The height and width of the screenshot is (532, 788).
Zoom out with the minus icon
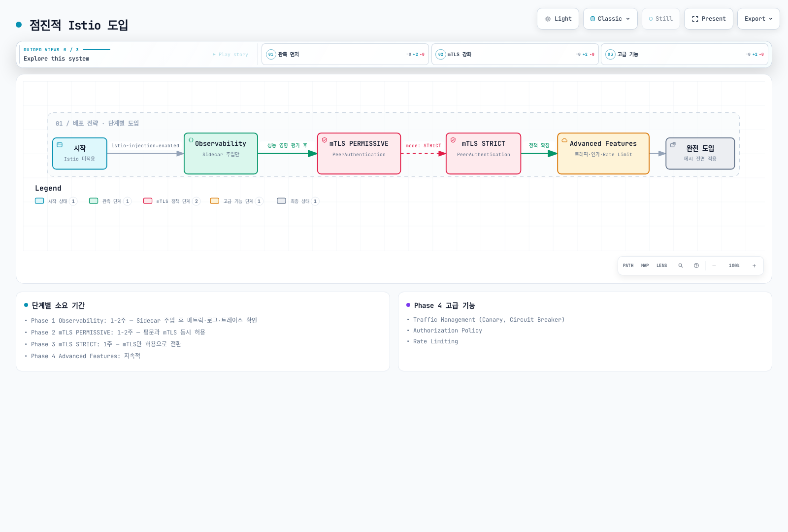(714, 266)
